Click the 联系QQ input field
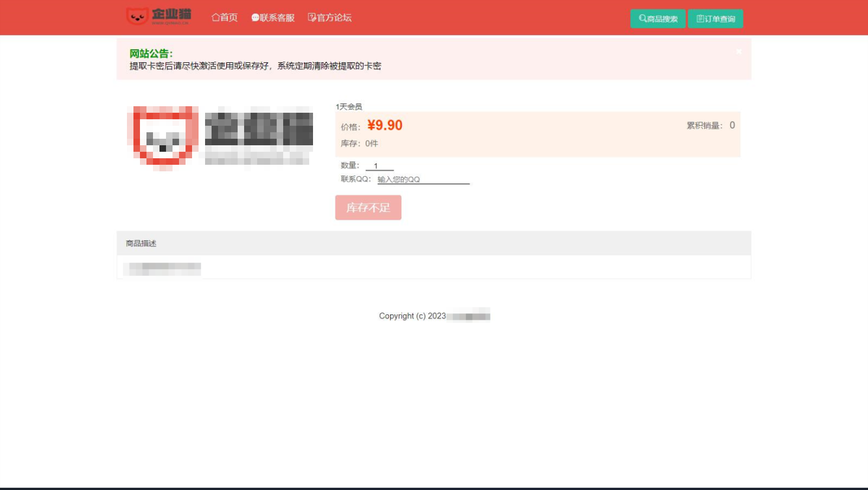Screen dimensions: 868x490 423,179
